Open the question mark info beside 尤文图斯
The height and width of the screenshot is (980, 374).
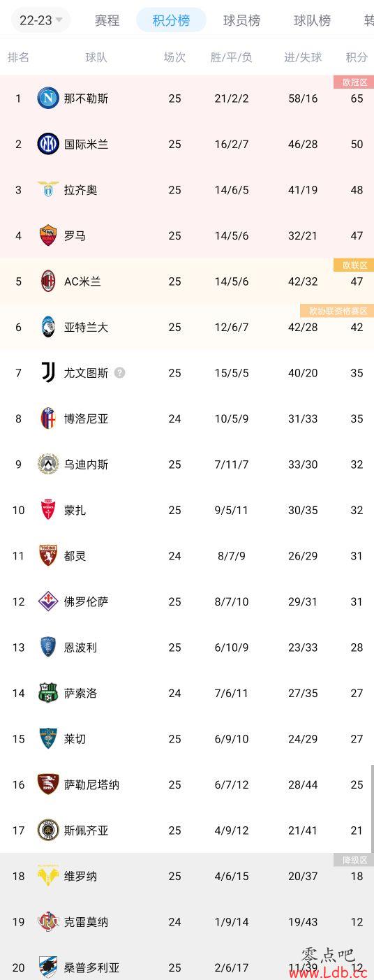click(120, 373)
